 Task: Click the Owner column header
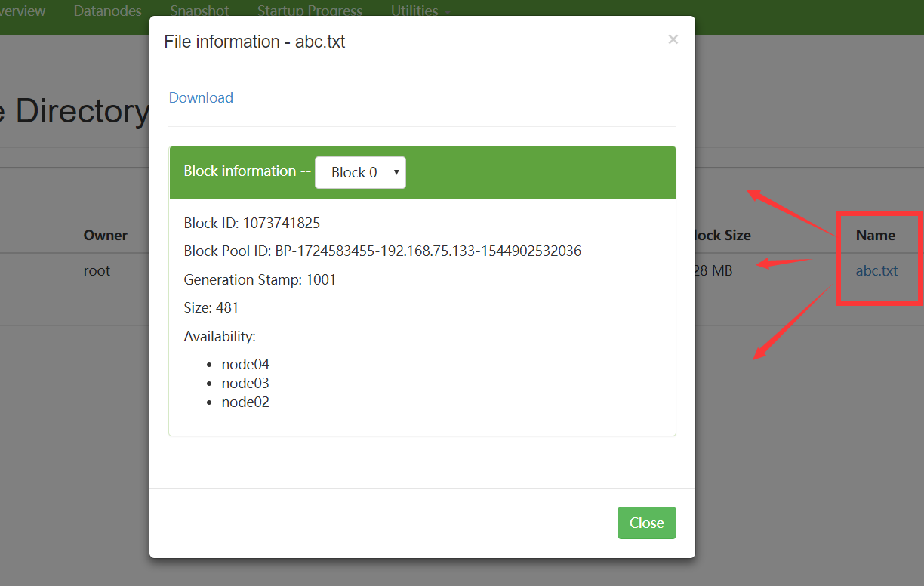[106, 235]
